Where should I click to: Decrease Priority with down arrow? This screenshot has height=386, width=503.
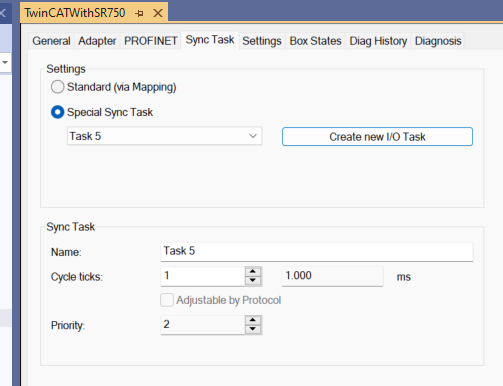253,329
